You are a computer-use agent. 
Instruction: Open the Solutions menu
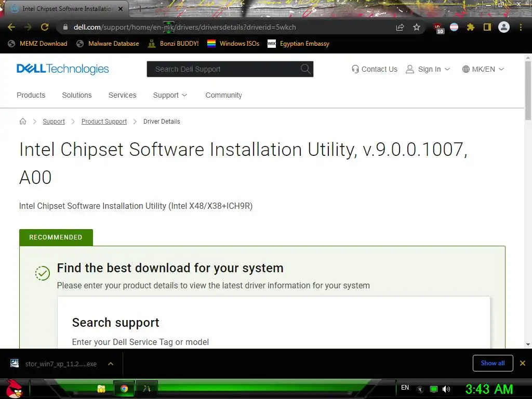77,95
